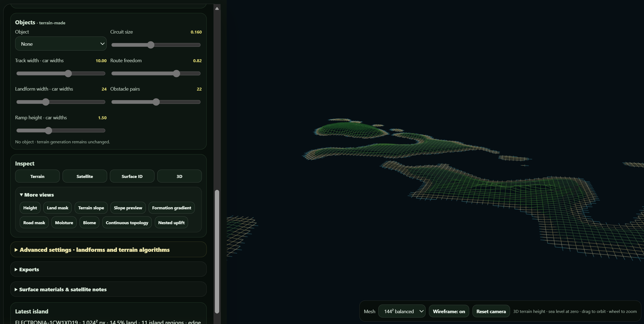Click the Objects terrain-made heading

tap(40, 22)
